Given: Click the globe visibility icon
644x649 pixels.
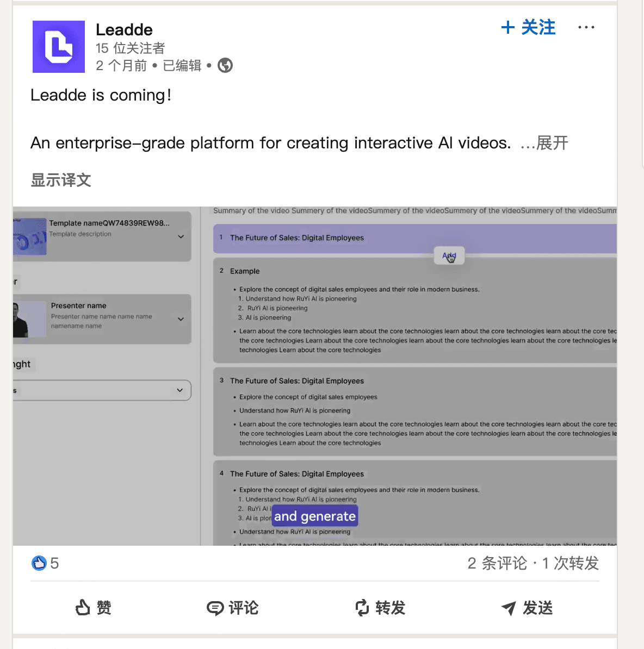Looking at the screenshot, I should pos(225,65).
